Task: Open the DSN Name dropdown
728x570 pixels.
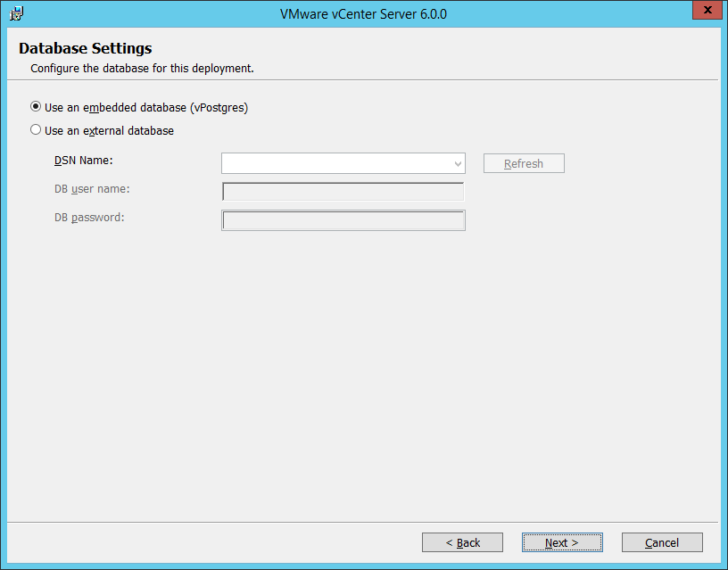Action: tap(343, 163)
